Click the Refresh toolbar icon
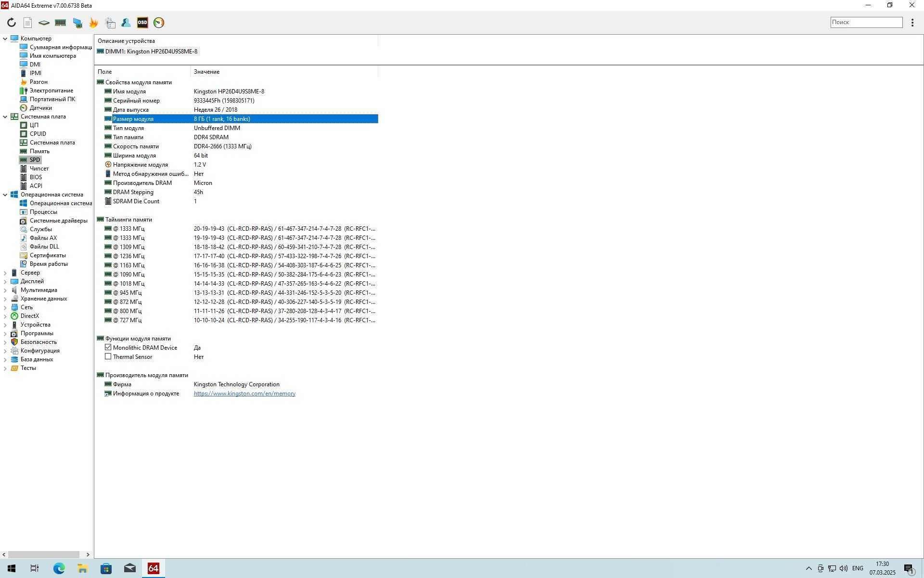 coord(12,23)
